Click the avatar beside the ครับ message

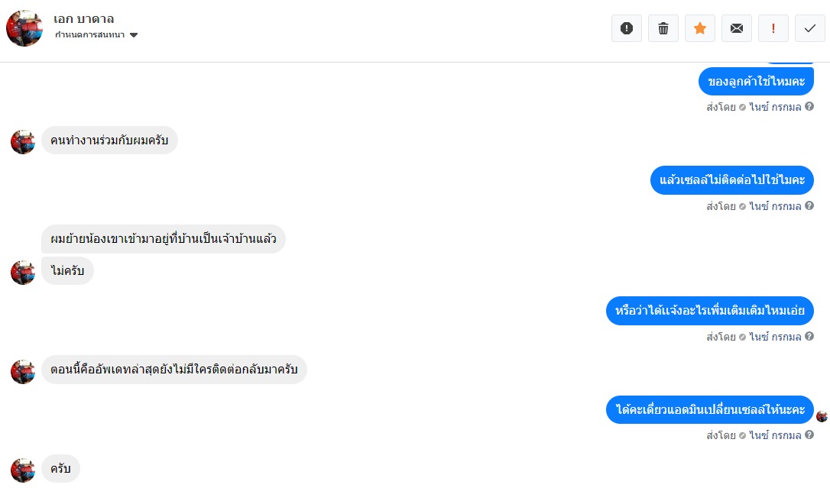[23, 470]
